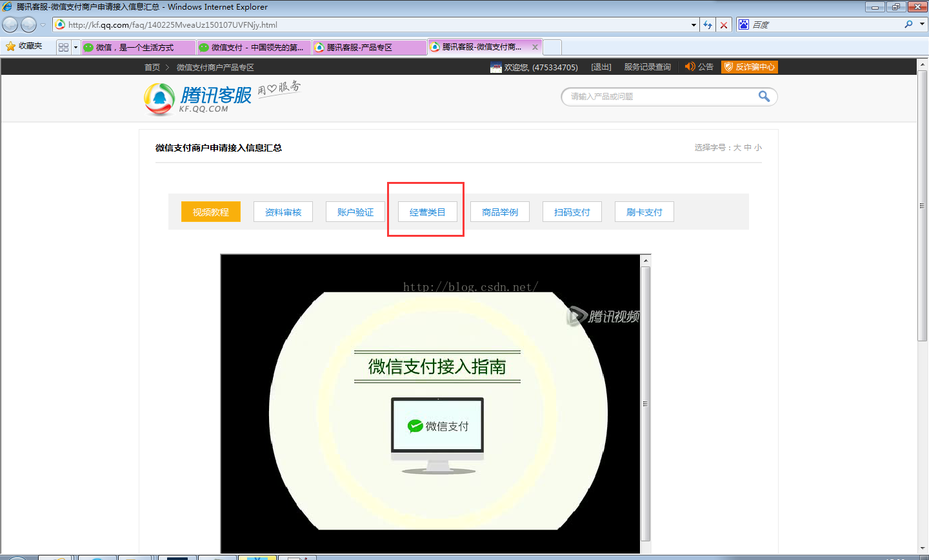Open the 收藏夹 favorites star button
This screenshot has width=929, height=560.
pyautogui.click(x=24, y=46)
